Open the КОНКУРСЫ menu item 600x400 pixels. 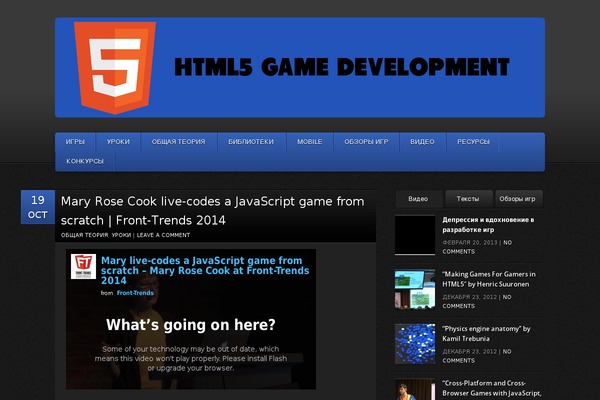coord(85,161)
